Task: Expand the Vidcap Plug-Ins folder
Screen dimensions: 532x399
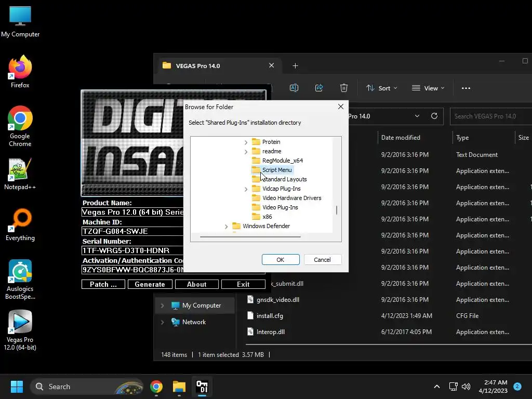Action: click(x=246, y=189)
